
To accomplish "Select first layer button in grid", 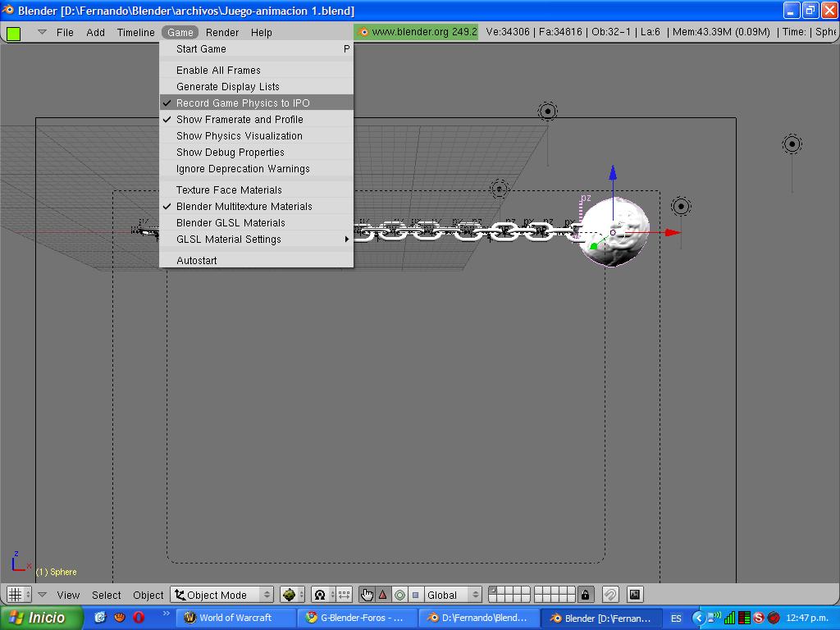I will (493, 591).
